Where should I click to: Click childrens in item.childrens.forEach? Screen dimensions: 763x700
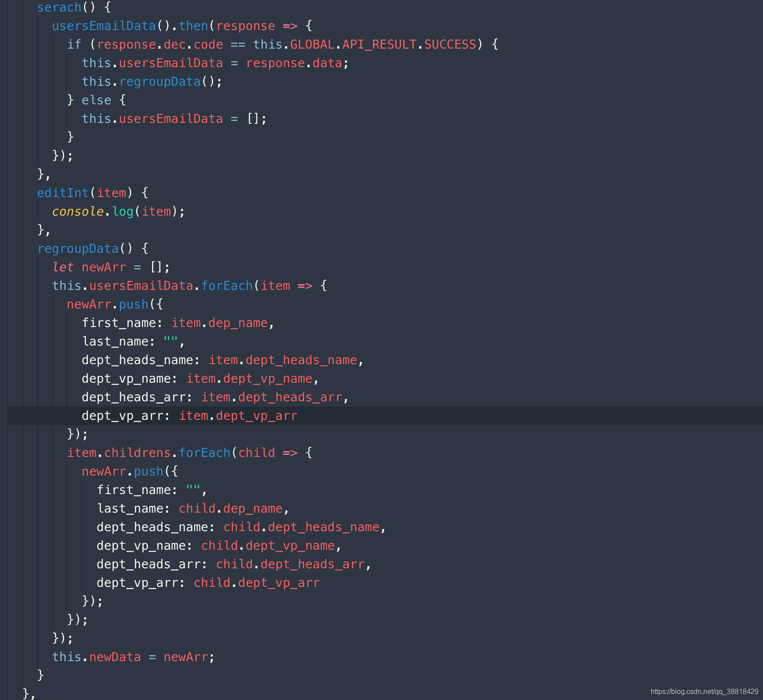(137, 453)
